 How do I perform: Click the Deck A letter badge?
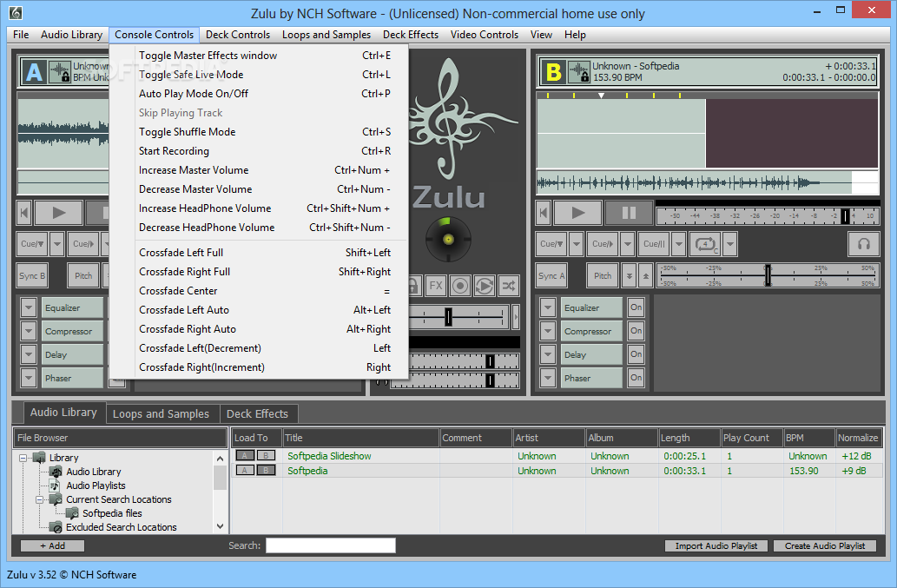coord(34,72)
